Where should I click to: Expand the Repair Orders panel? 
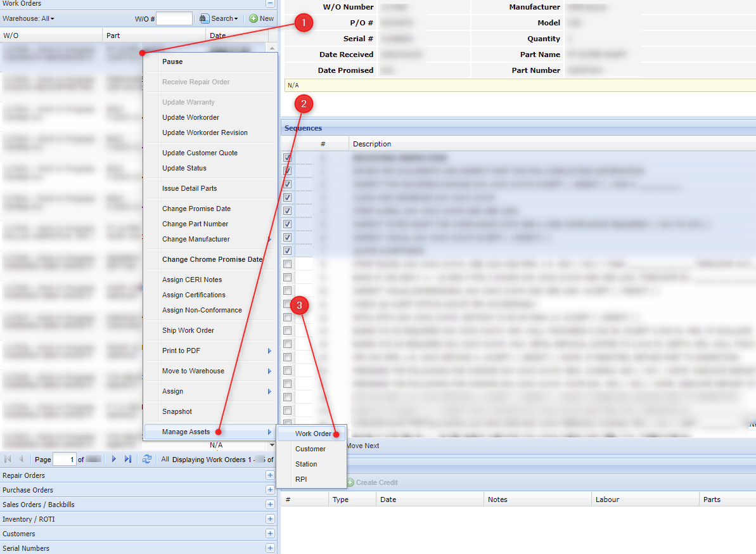click(x=270, y=475)
